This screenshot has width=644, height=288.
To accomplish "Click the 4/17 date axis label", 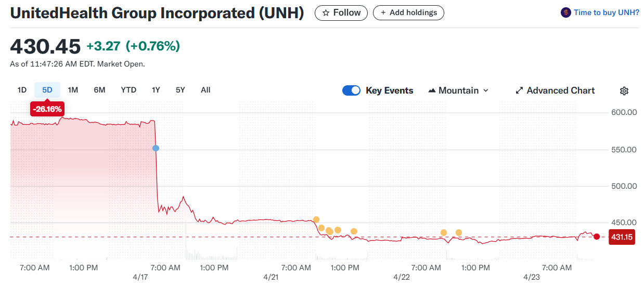I will click(140, 277).
